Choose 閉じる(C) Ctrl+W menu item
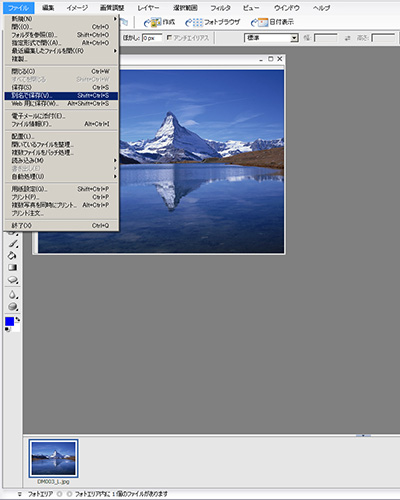The height and width of the screenshot is (500, 400). [x=61, y=71]
